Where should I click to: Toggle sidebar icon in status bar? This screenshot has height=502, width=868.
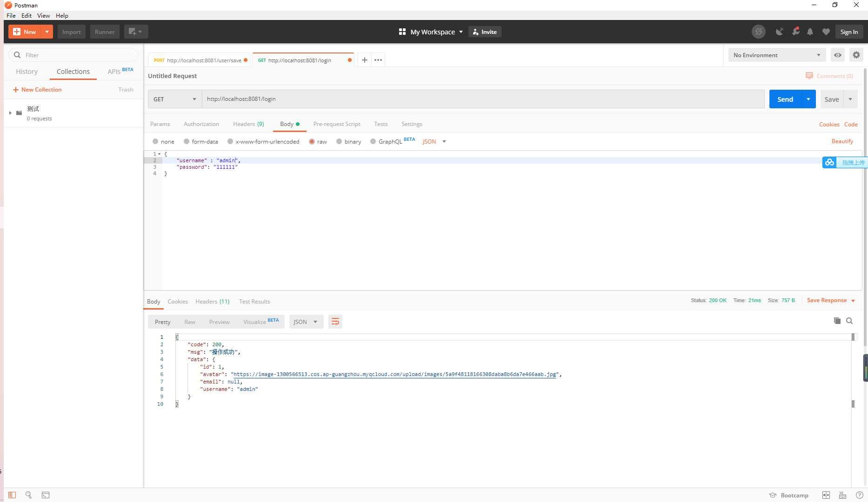[x=12, y=495]
